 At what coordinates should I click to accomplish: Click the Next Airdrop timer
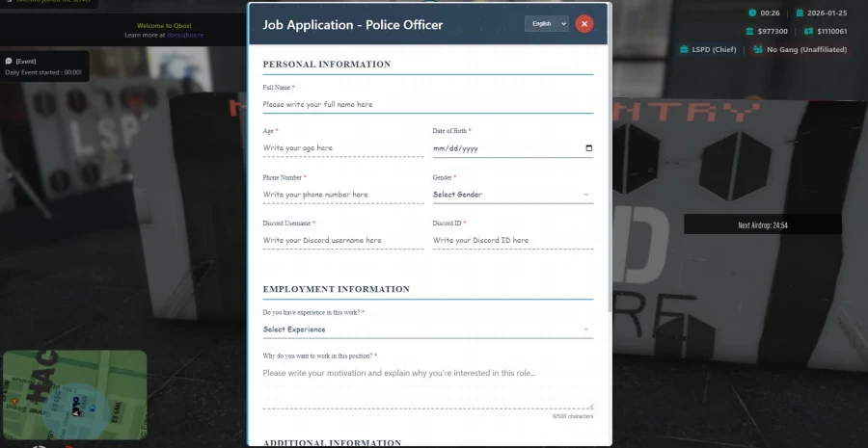(763, 224)
